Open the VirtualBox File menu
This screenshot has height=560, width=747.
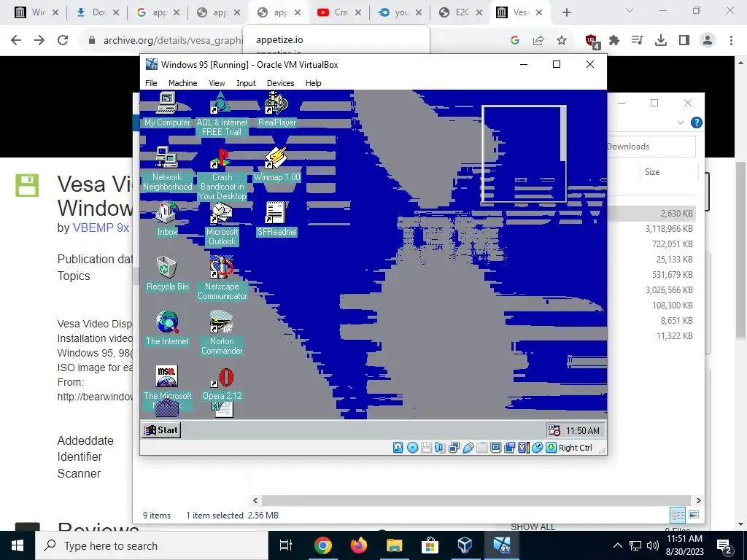[151, 83]
